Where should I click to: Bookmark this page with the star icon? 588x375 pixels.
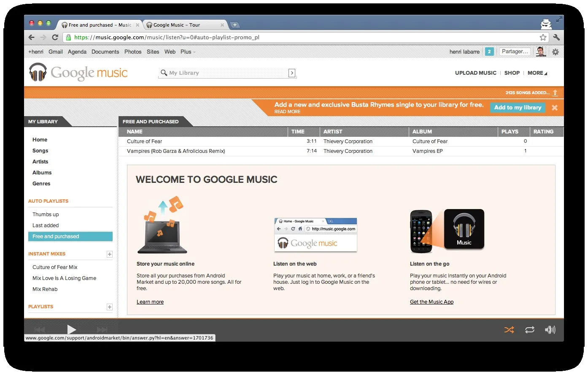543,37
